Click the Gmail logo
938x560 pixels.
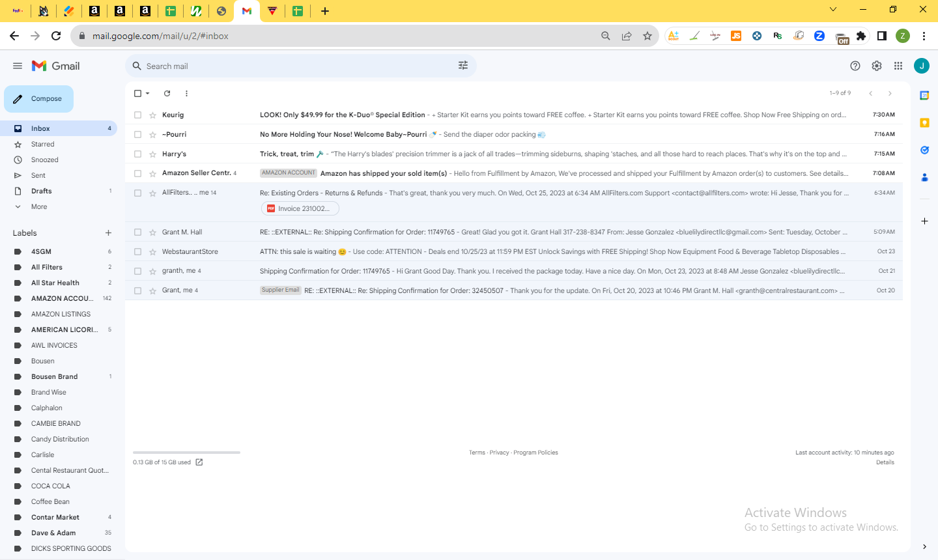[56, 66]
